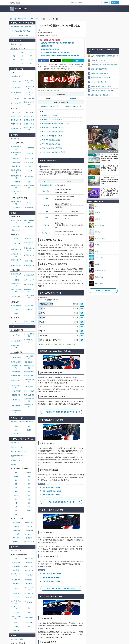Open ペルソナ breadcrumb link
Image resolution: width=129 pixels, height=644 pixels.
[38, 19]
